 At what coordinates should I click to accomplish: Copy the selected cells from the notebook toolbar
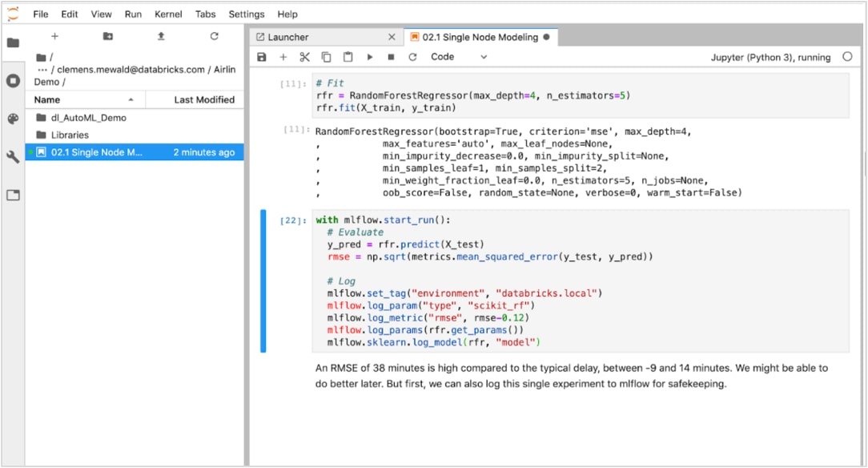point(326,57)
